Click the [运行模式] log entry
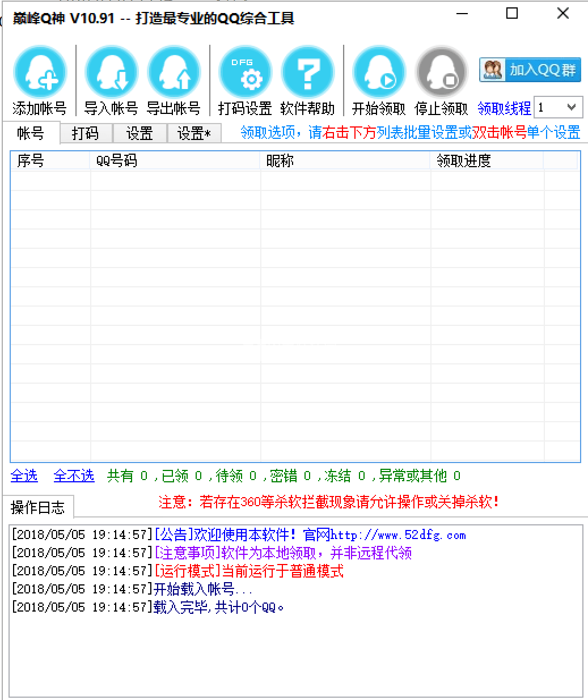Image resolution: width=588 pixels, height=700 pixels. [177, 571]
